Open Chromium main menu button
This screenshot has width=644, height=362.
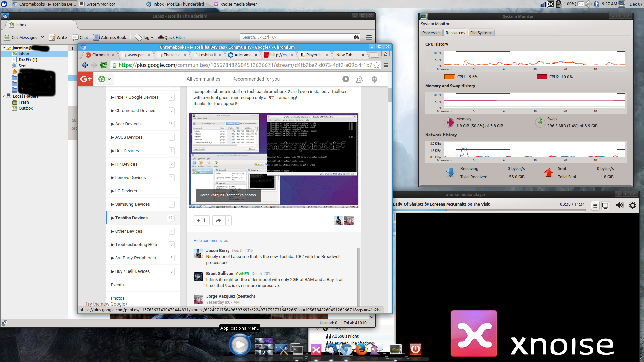pyautogui.click(x=386, y=65)
